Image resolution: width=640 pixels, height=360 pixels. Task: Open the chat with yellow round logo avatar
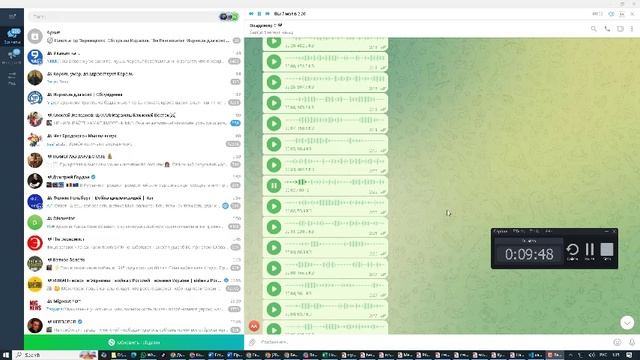coord(134,284)
